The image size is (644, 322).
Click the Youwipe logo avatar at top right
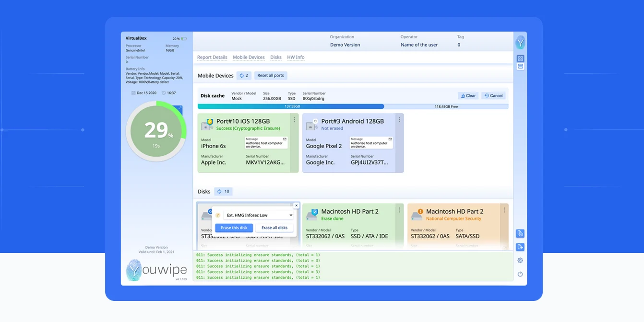520,43
